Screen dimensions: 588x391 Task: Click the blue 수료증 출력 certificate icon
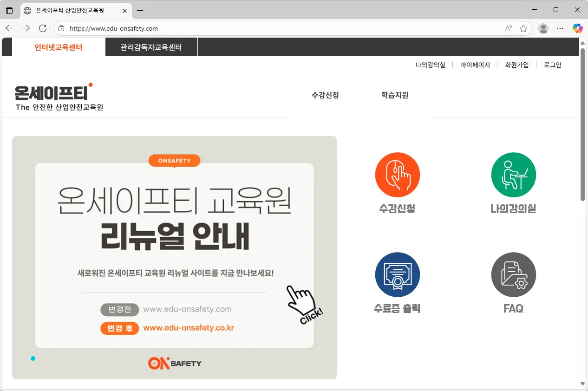coord(397,274)
